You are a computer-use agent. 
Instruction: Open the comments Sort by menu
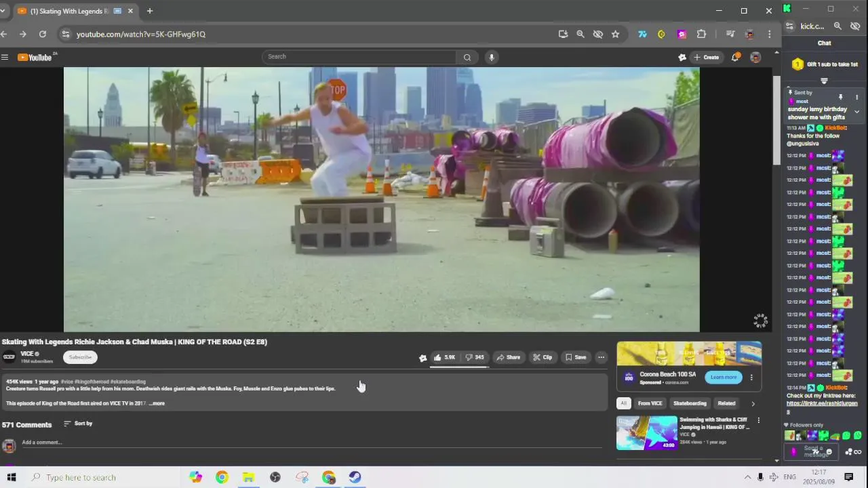pos(78,424)
